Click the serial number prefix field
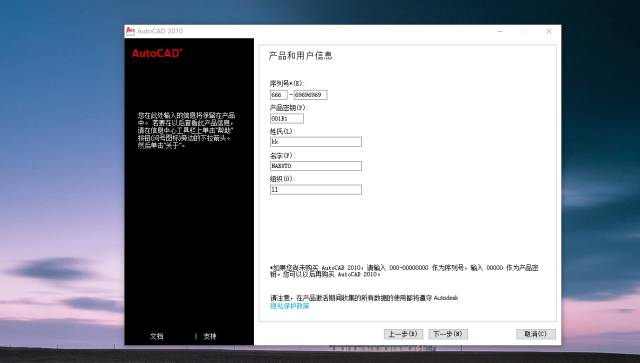The height and width of the screenshot is (363, 640). [278, 95]
